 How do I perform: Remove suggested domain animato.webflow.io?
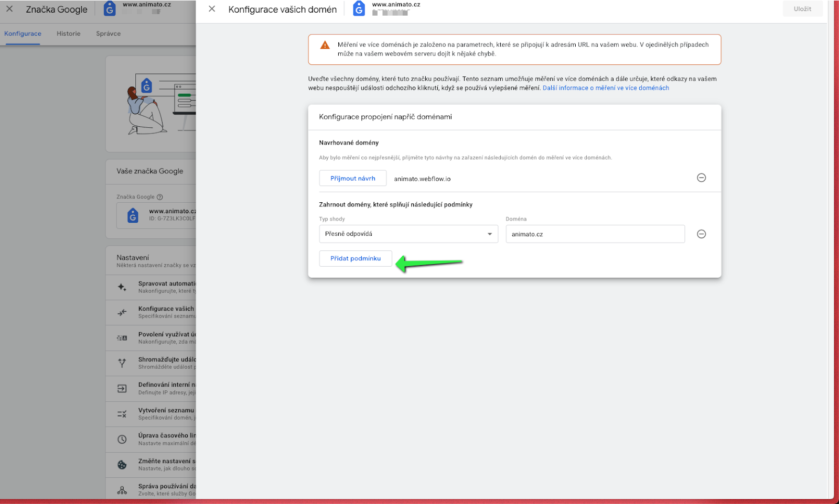[x=701, y=178]
